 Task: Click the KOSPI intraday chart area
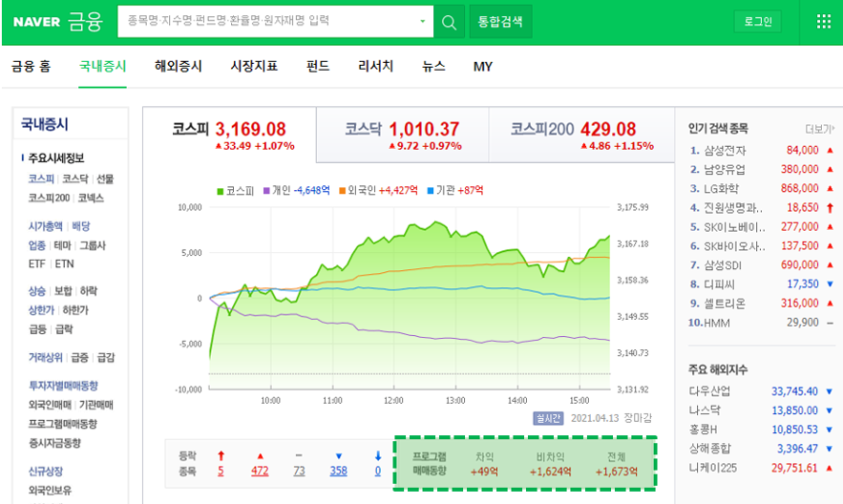pos(410,298)
